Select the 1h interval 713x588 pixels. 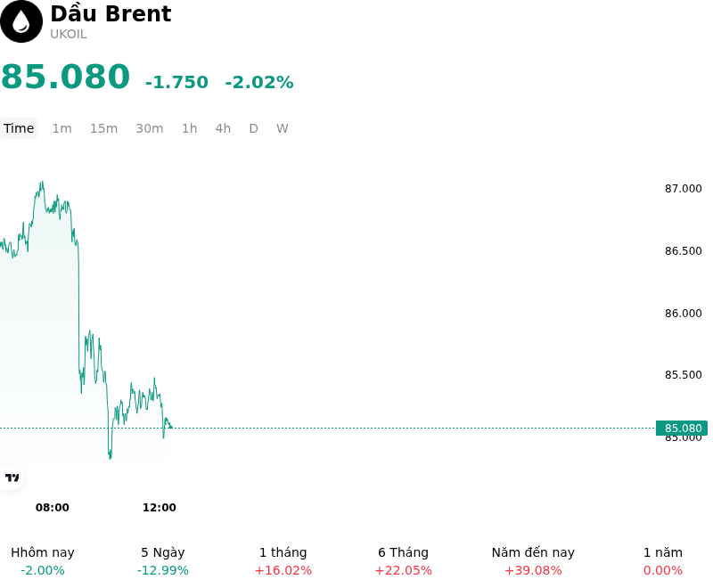[x=190, y=128]
